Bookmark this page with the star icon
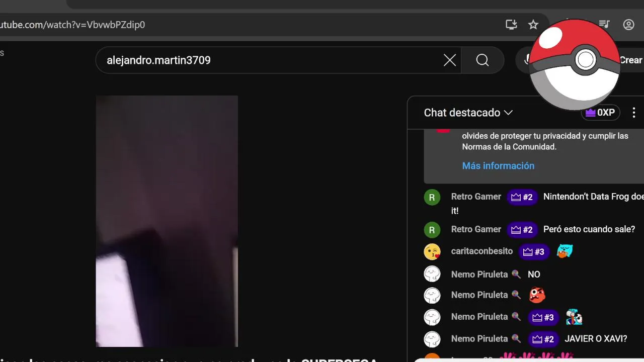 coord(533,25)
